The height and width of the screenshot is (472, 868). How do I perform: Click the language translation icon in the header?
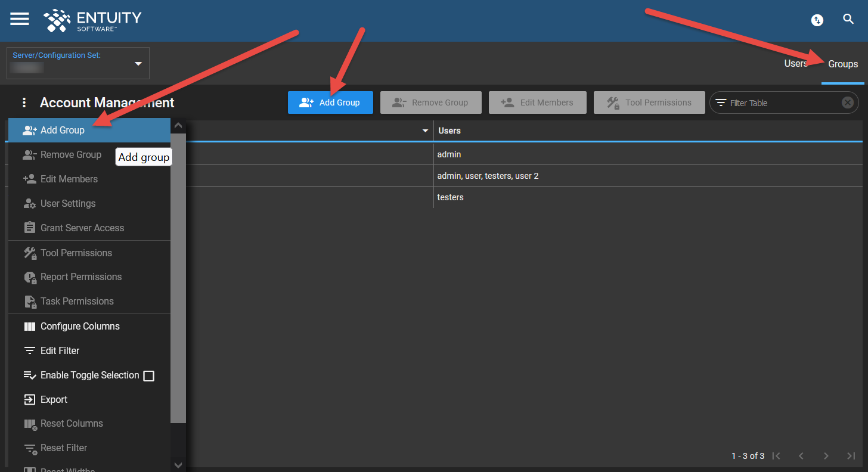[817, 20]
